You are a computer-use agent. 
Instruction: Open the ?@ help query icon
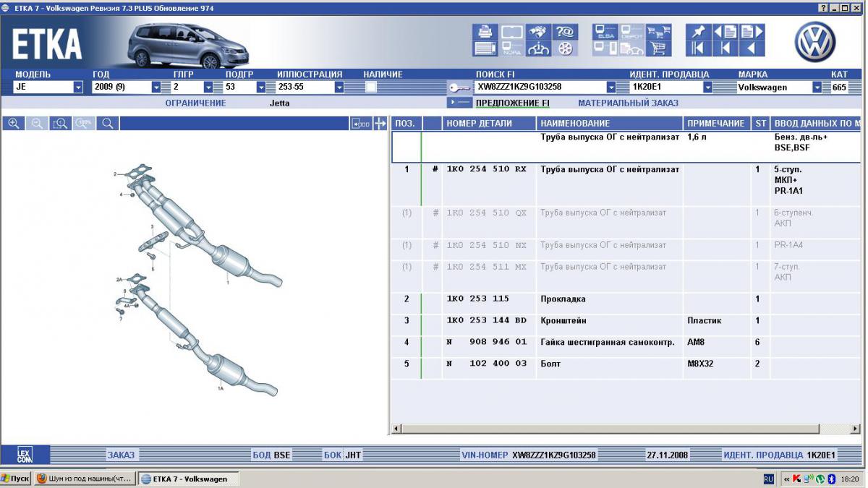coord(566,32)
